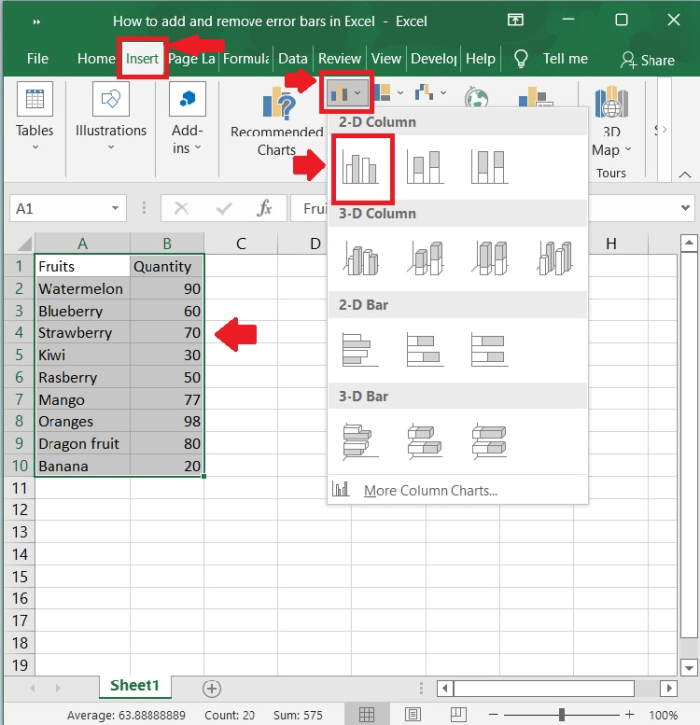Viewport: 700px width, 725px height.
Task: Click the Insert Waterfall chart icon
Action: click(x=424, y=92)
